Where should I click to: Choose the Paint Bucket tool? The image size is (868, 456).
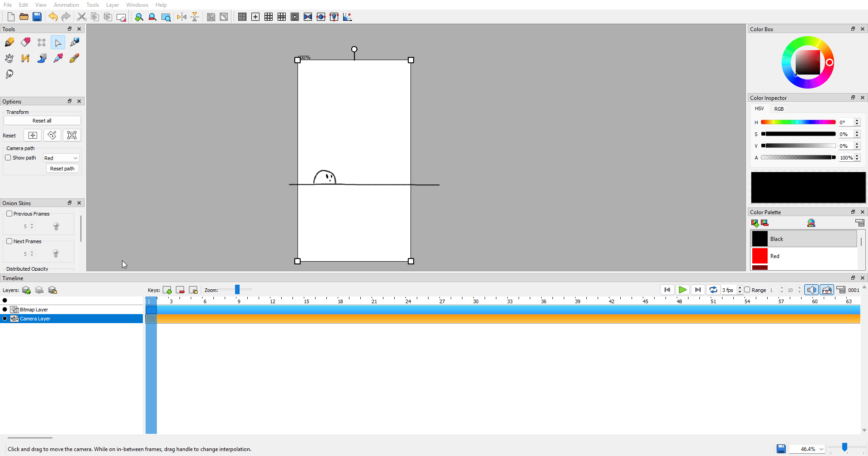[x=42, y=58]
